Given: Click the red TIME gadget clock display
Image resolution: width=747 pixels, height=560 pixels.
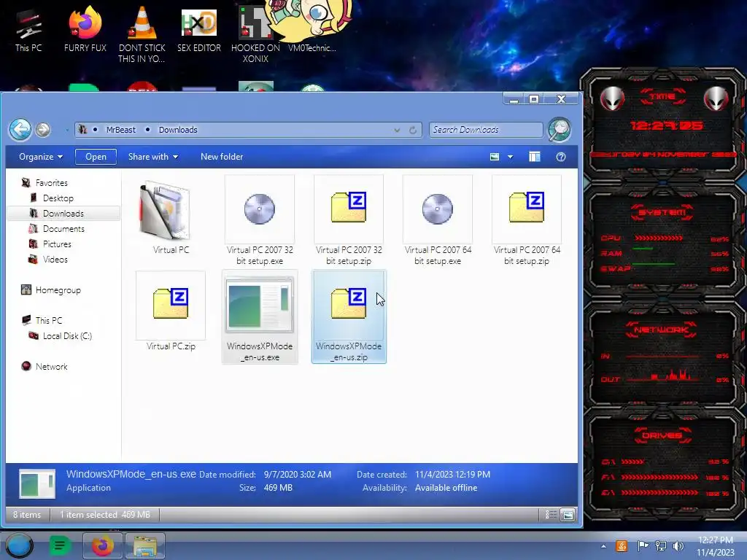Looking at the screenshot, I should (666, 125).
